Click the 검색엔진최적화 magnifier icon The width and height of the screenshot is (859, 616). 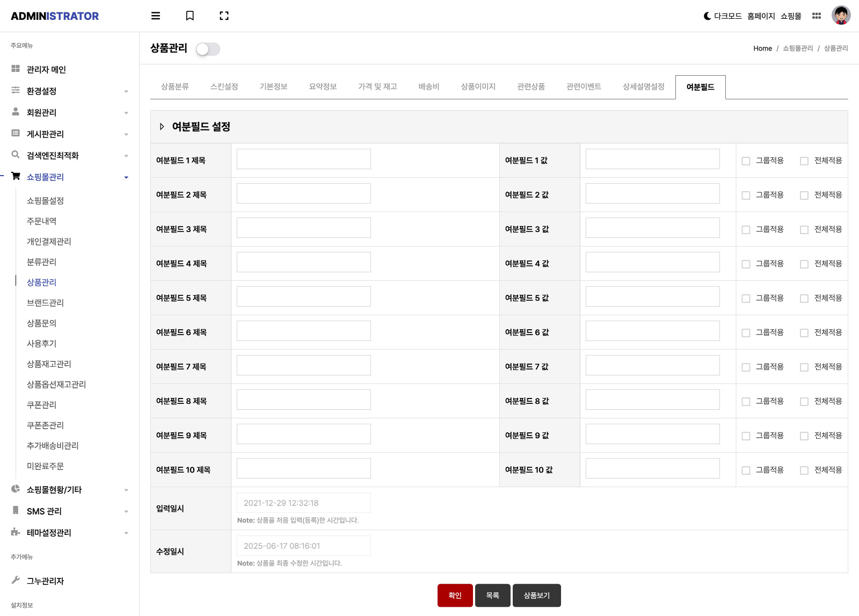16,155
